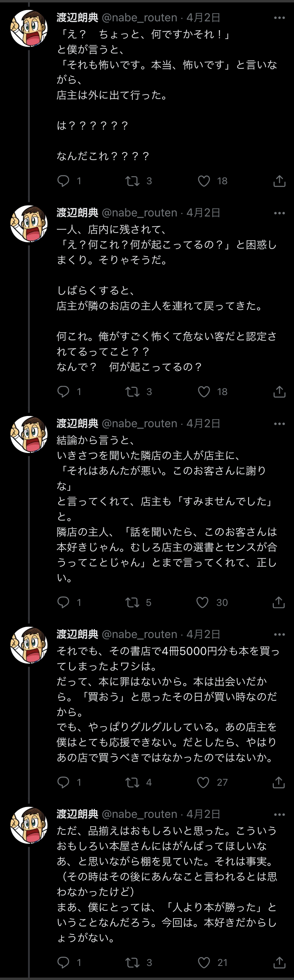
Task: Open the three-dot menu on the 4冊5000円分 tweet
Action: click(x=279, y=634)
